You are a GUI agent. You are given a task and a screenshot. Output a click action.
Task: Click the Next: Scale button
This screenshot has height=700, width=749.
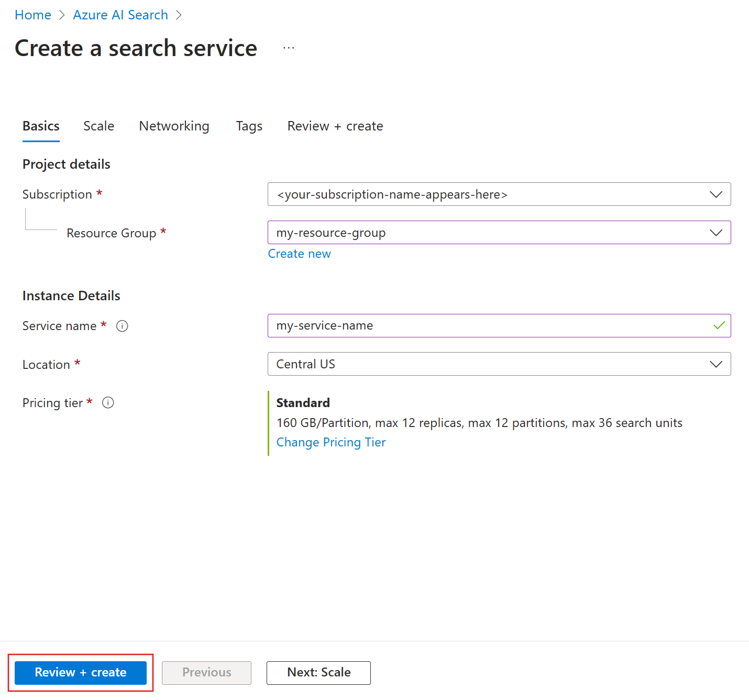point(318,672)
